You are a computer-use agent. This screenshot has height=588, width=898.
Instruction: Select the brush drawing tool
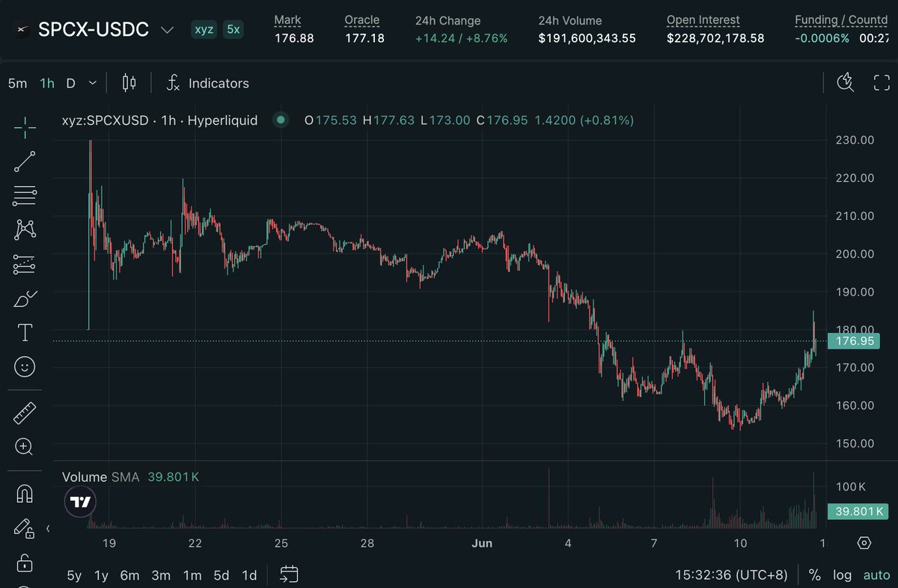pos(25,298)
